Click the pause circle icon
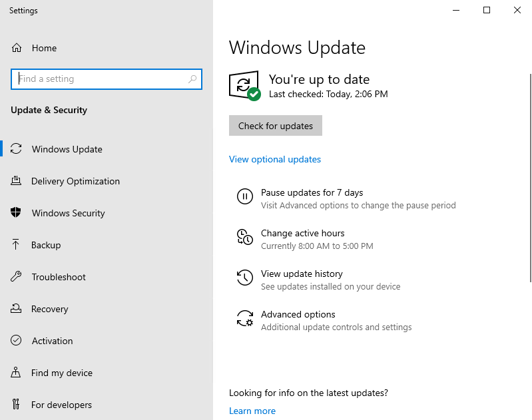 [x=245, y=196]
